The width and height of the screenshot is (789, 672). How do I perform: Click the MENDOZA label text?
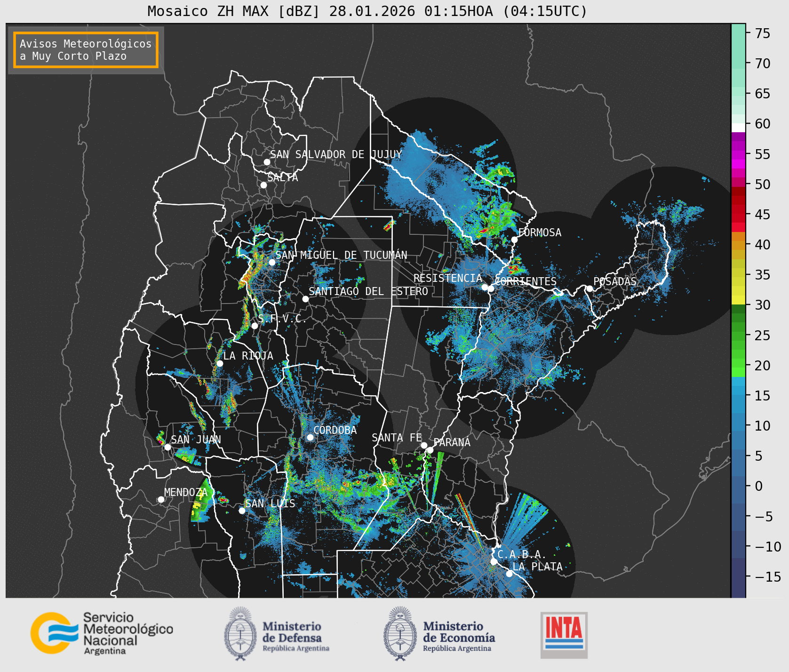[x=186, y=492]
